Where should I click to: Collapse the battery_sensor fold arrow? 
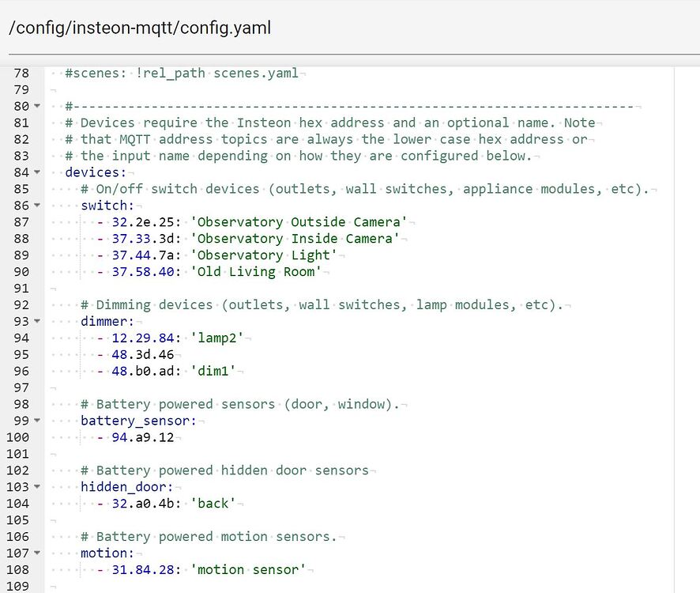(37, 420)
